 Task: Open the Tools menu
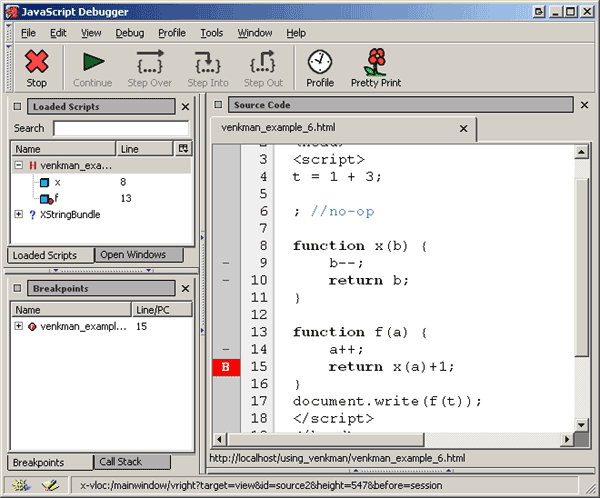(x=212, y=33)
